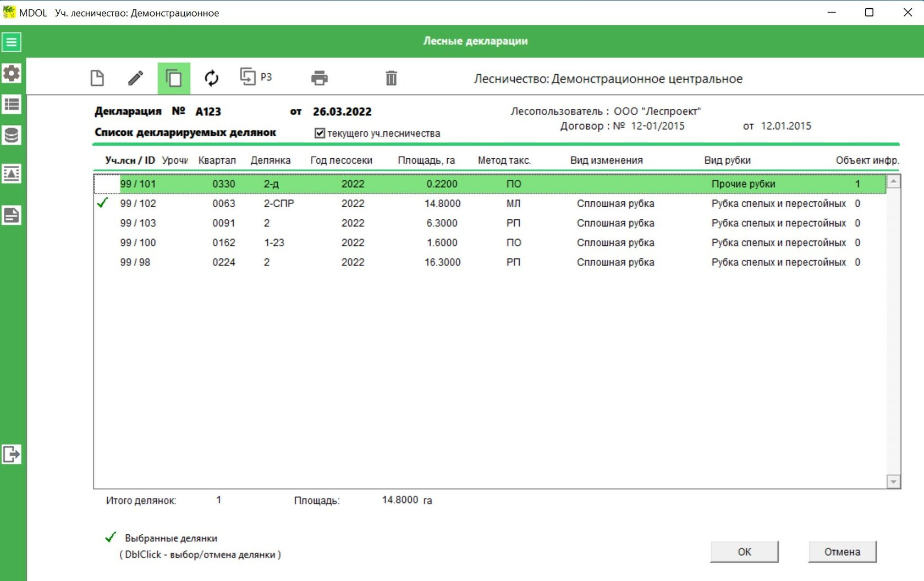This screenshot has height=581, width=924.
Task: Click the printer icon
Action: pos(320,78)
